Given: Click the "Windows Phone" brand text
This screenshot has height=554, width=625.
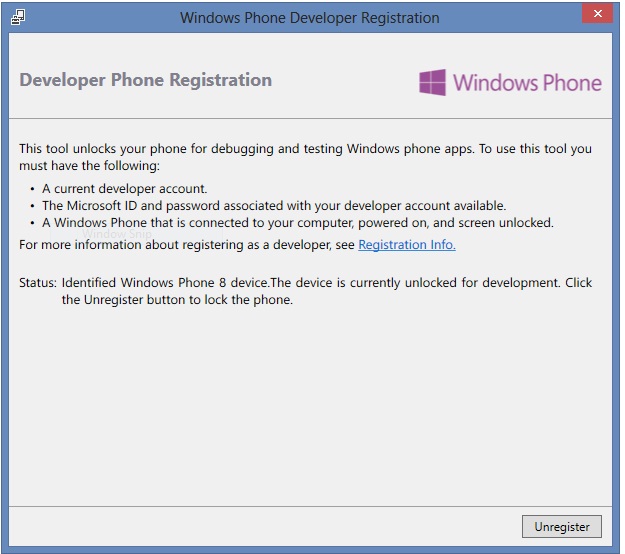Looking at the screenshot, I should click(527, 82).
